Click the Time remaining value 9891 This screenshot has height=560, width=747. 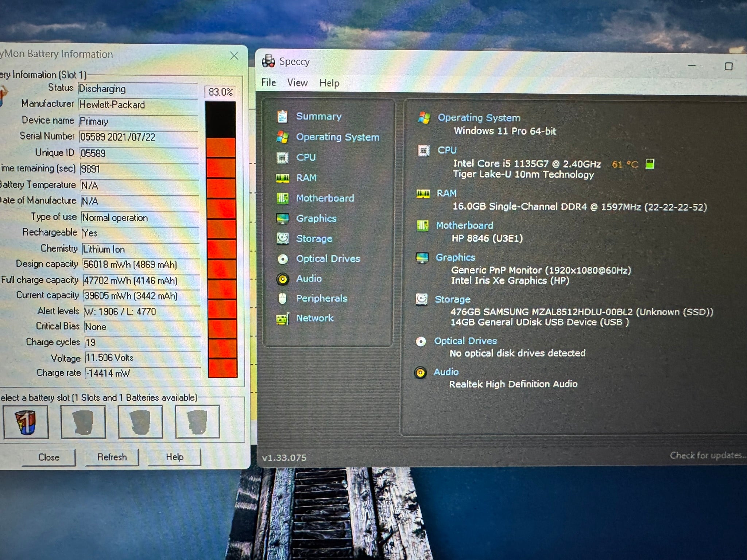pyautogui.click(x=139, y=169)
